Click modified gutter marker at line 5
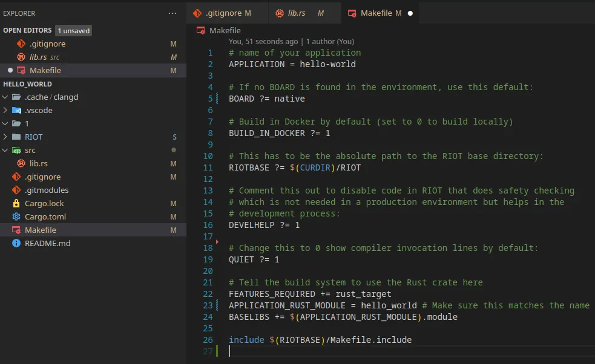 tap(217, 99)
